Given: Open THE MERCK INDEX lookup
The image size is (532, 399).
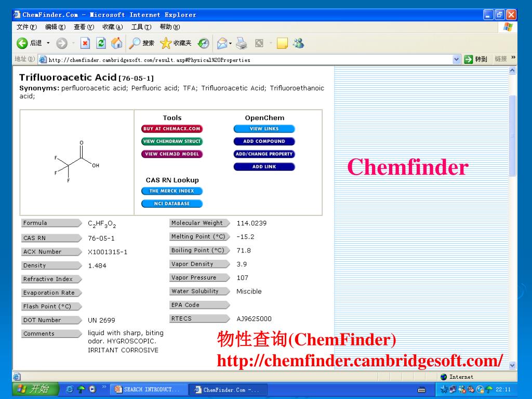Looking at the screenshot, I should [x=172, y=191].
